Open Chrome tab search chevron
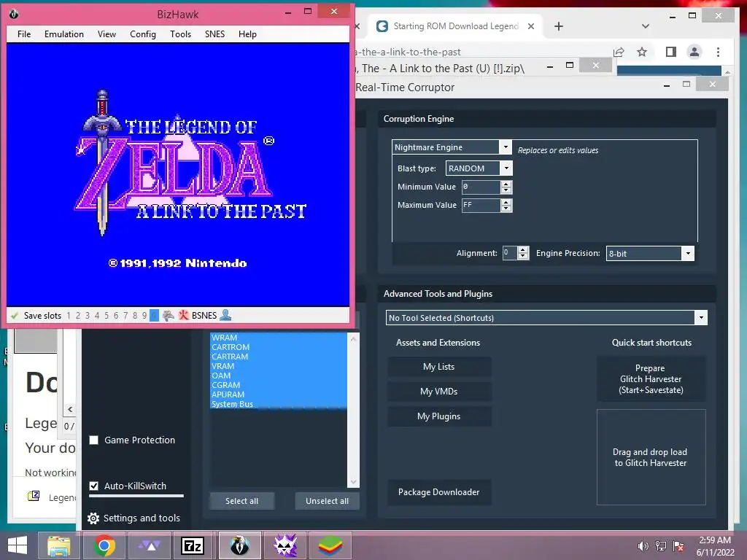Image resolution: width=747 pixels, height=560 pixels. (x=646, y=26)
